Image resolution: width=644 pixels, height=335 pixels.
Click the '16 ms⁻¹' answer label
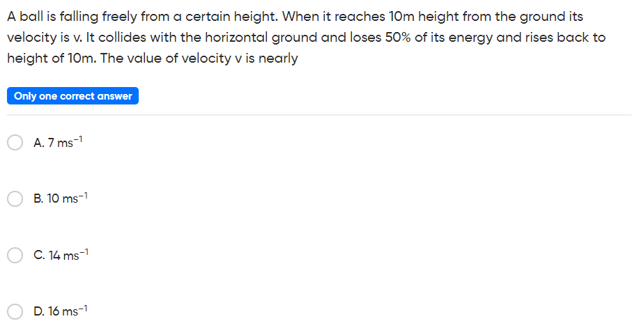[x=68, y=311]
